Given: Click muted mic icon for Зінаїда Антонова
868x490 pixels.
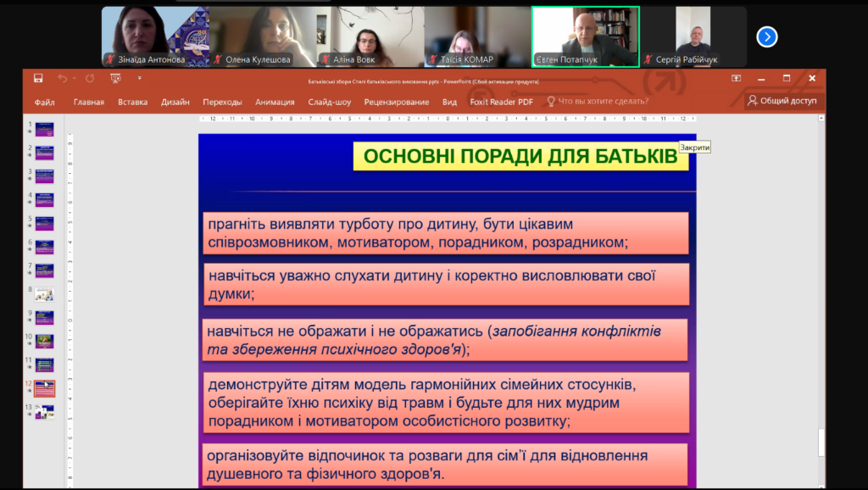Looking at the screenshot, I should [x=109, y=60].
